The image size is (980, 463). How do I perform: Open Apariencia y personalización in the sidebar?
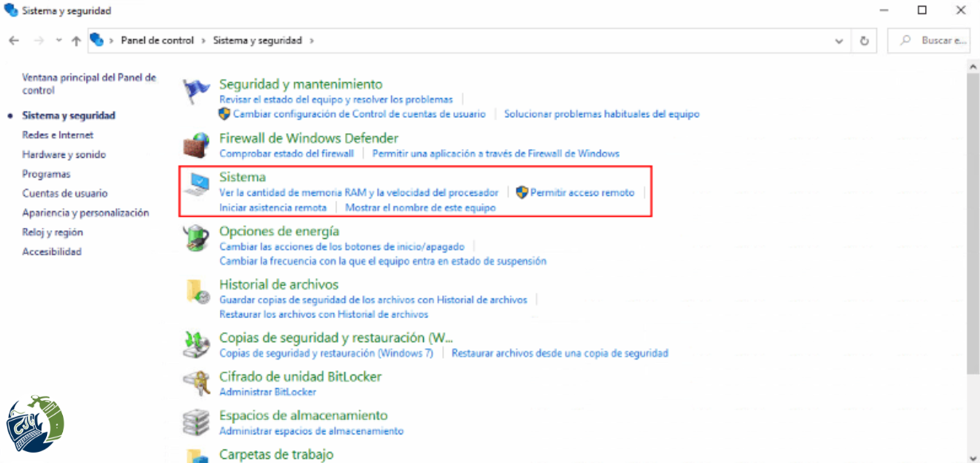click(x=85, y=213)
